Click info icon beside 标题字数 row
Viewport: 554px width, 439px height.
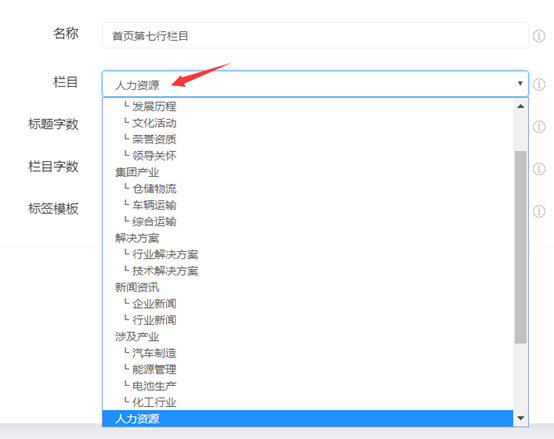539,126
